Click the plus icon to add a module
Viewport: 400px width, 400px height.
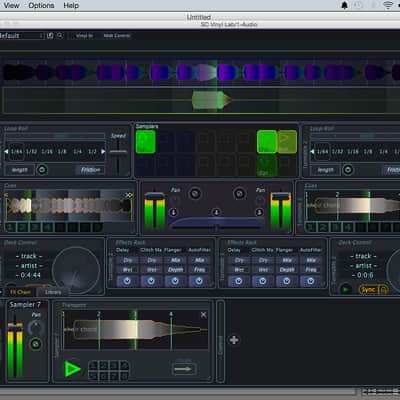point(234,340)
